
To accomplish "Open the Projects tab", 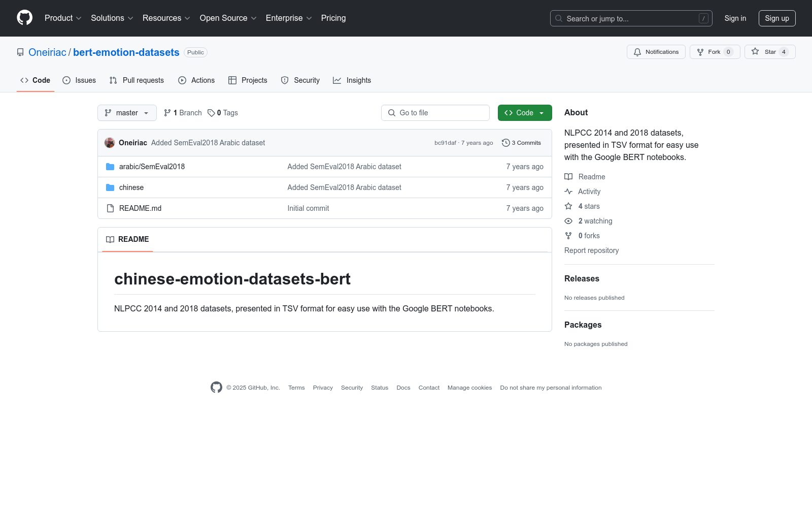I will [x=248, y=80].
